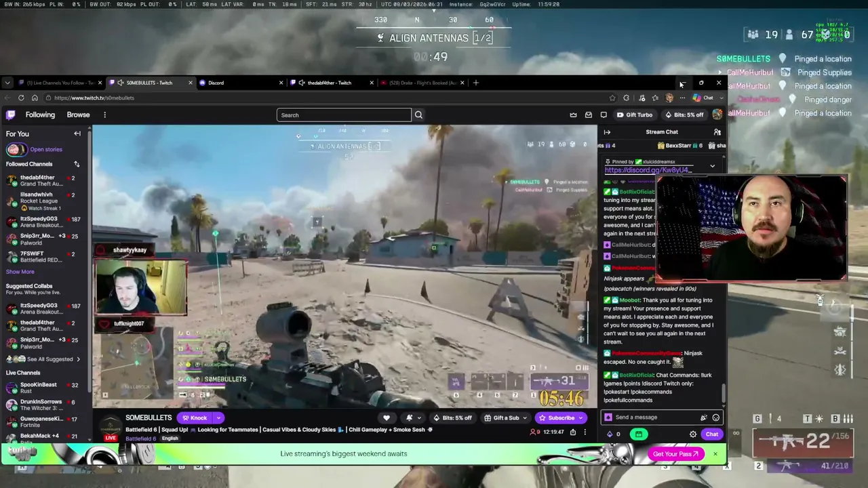Open the Gift a Sub dropdown

point(506,418)
